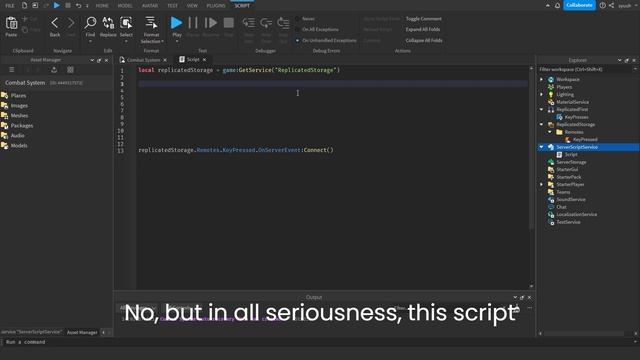This screenshot has height=360, width=640.
Task: Click the undo arrow in title bar
Action: coord(78,5)
